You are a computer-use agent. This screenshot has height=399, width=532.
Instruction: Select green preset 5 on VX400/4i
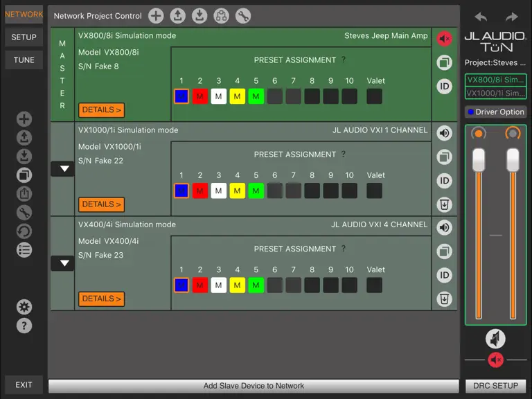tap(256, 285)
